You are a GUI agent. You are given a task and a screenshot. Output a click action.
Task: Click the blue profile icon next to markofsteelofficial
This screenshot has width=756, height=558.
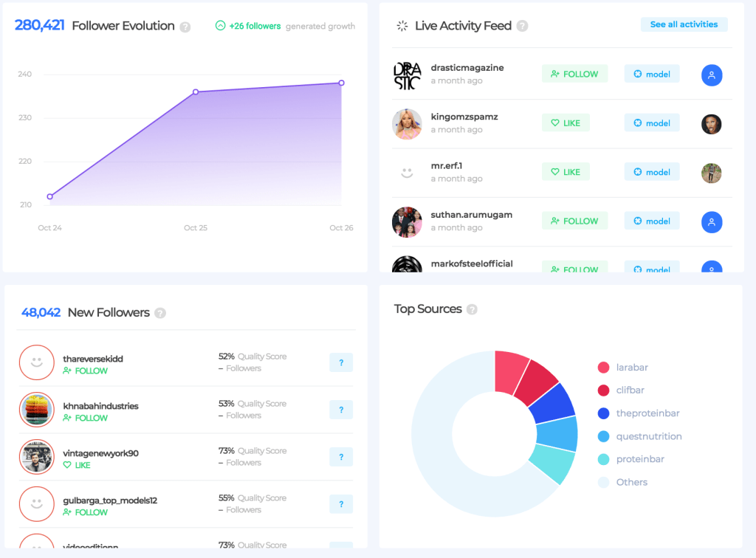tap(711, 269)
